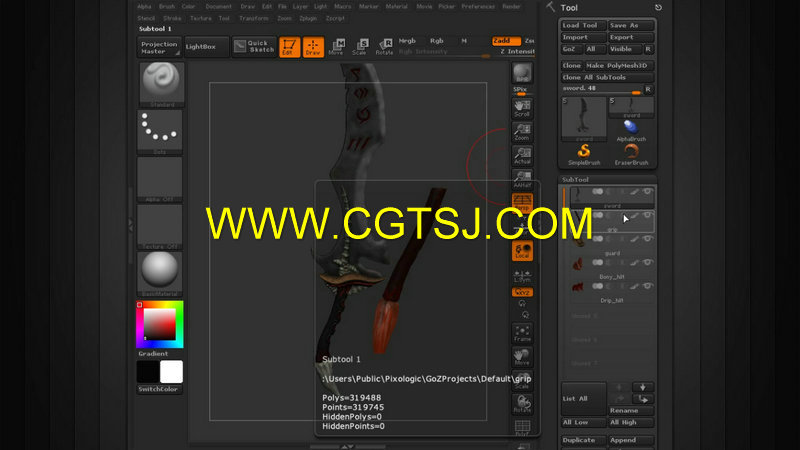Click the white secondary color swatch

(x=171, y=372)
